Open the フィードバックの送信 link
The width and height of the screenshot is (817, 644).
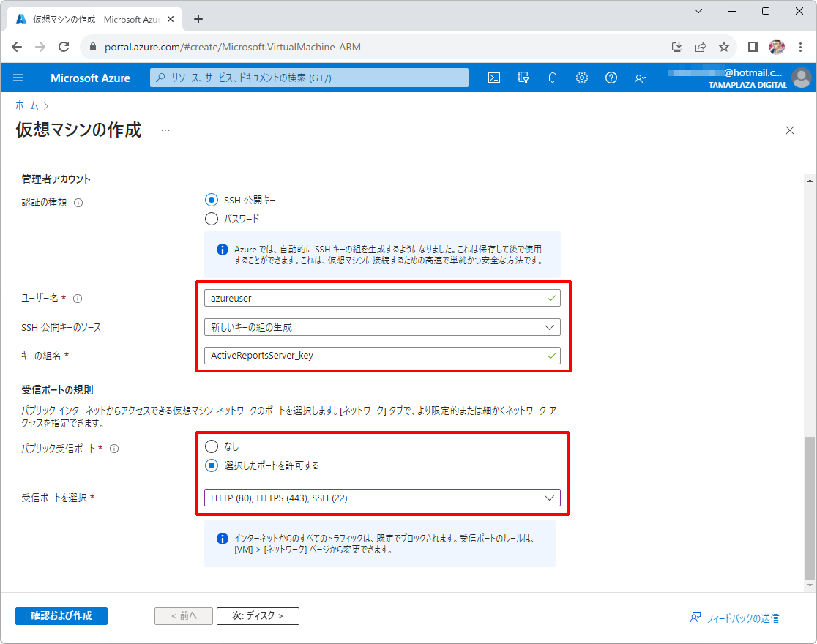click(x=735, y=618)
